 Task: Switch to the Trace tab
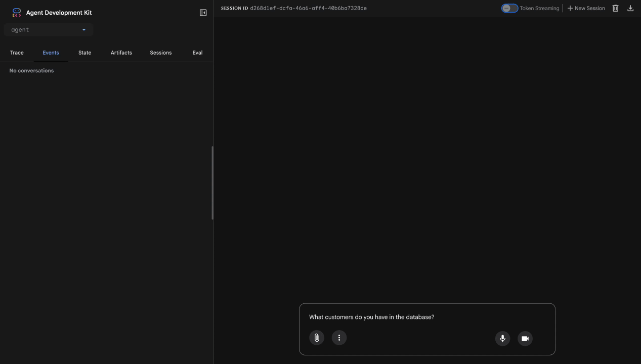pyautogui.click(x=17, y=53)
